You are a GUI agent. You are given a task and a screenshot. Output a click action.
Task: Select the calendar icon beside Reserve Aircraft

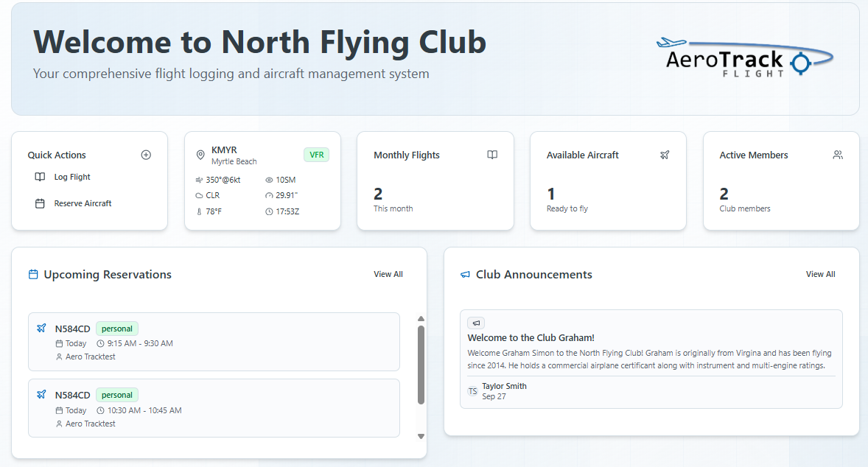(x=42, y=203)
